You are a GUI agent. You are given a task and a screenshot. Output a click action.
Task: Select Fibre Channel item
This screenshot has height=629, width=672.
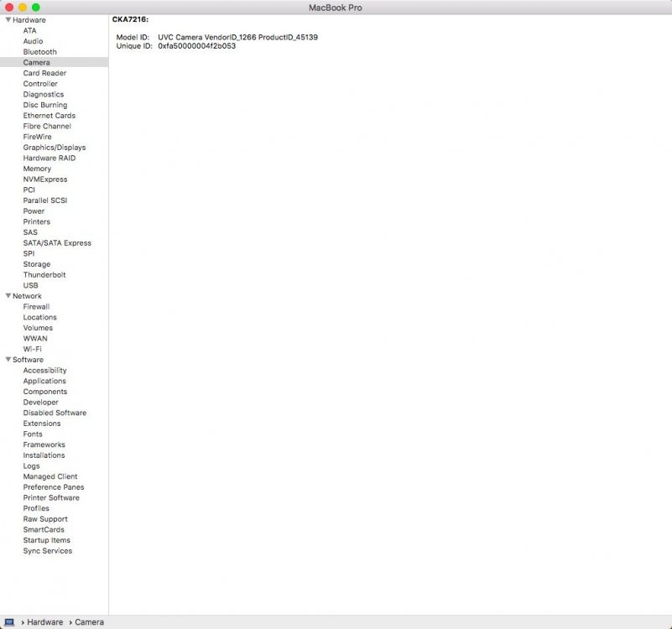click(47, 126)
